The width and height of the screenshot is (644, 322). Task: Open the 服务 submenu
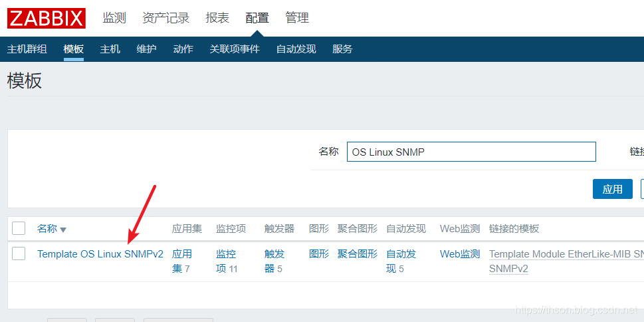coord(342,49)
